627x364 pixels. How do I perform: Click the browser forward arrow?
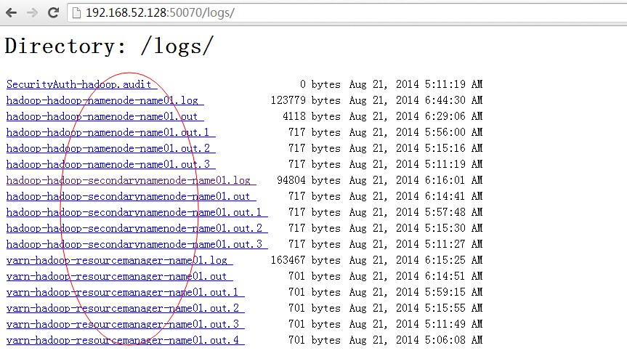[x=32, y=13]
